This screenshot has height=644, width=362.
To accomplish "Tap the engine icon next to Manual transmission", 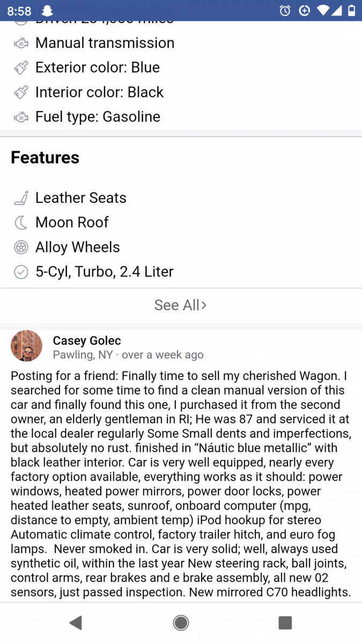I will 21,43.
